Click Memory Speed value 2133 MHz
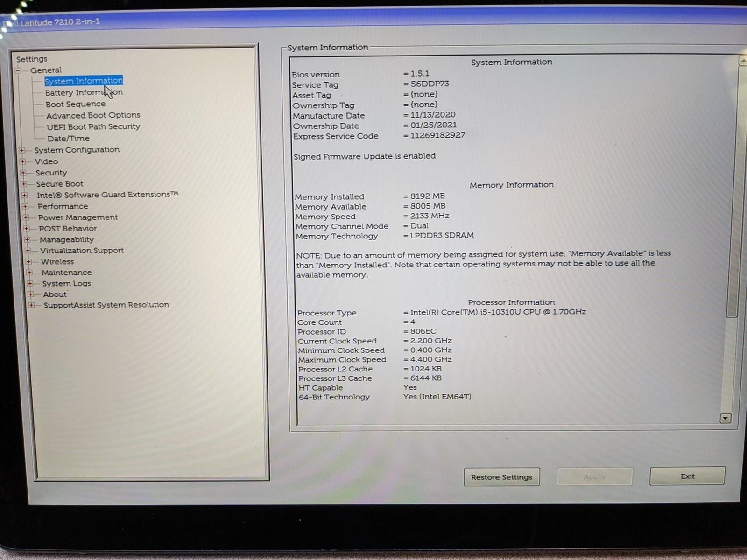This screenshot has width=747, height=560. tap(430, 216)
